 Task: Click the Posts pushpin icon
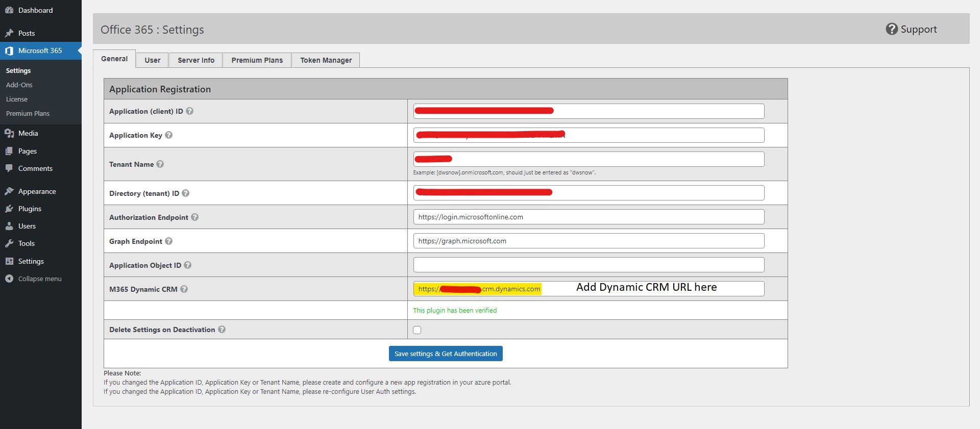point(9,33)
